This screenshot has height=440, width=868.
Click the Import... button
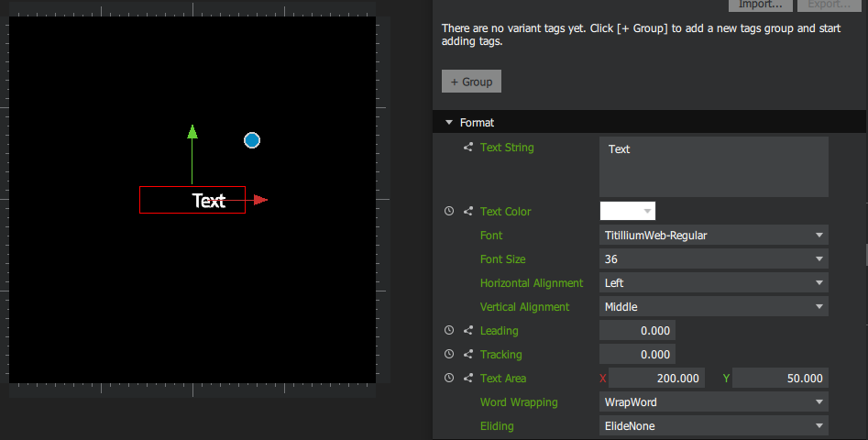pyautogui.click(x=760, y=5)
